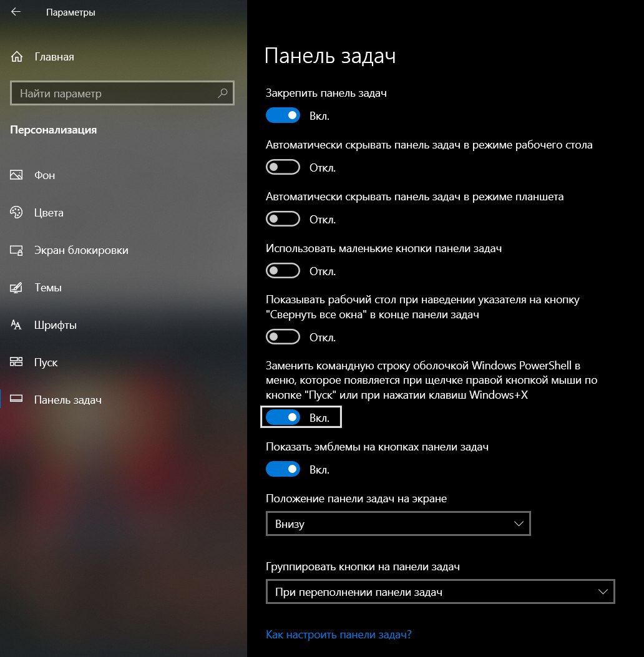The width and height of the screenshot is (644, 657).
Task: Click the Параметры window title
Action: pos(71,12)
